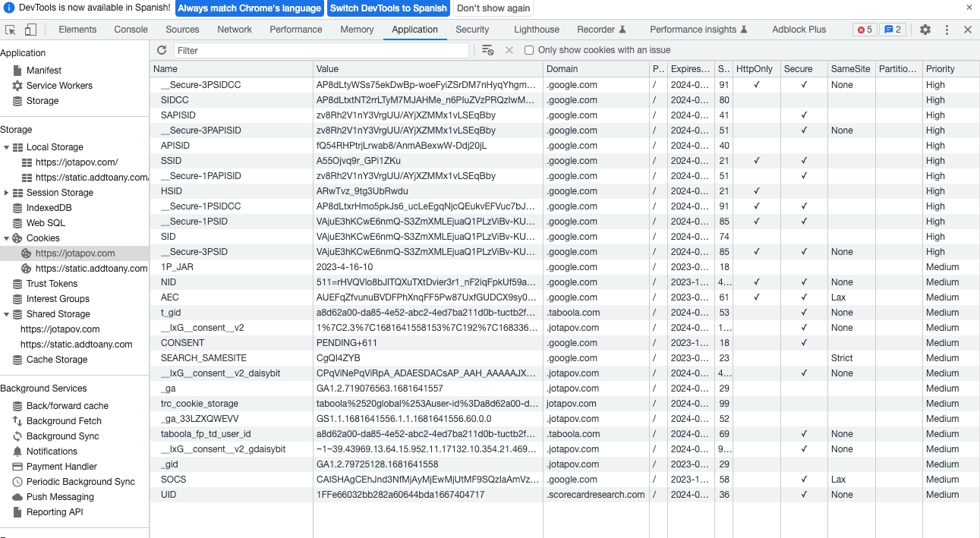Select the __Secure-3PSIDCC cookie row
980x538 pixels.
point(565,85)
